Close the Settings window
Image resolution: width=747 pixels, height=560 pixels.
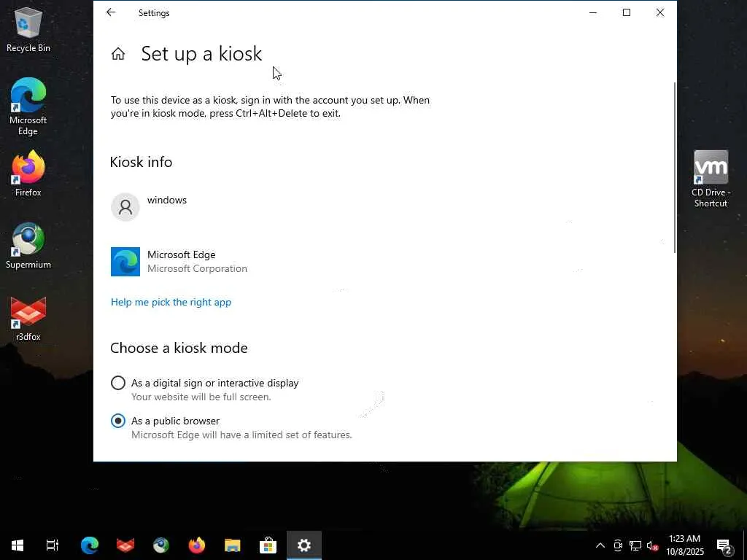[x=659, y=12]
